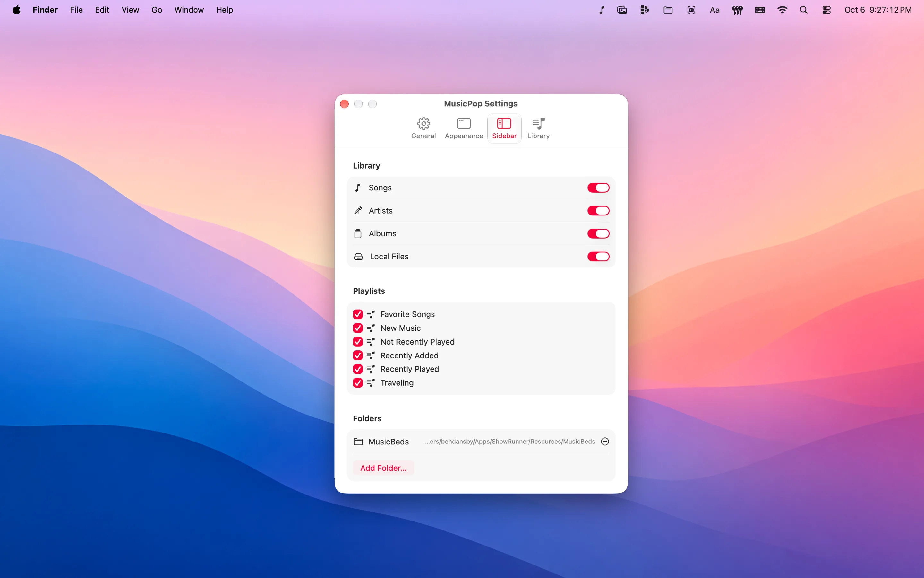Open the General settings tab
Viewport: 924px width, 578px height.
coord(424,128)
